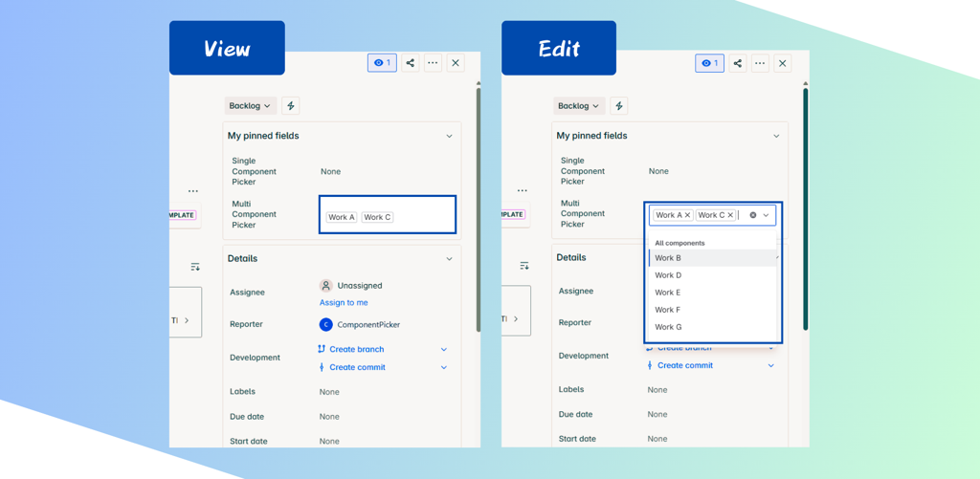980x479 pixels.
Task: Click the Start date None value in Edit panel
Action: [x=657, y=439]
